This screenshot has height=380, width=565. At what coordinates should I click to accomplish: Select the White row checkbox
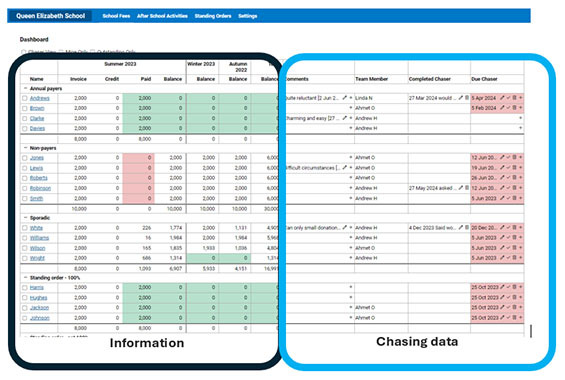(x=25, y=228)
